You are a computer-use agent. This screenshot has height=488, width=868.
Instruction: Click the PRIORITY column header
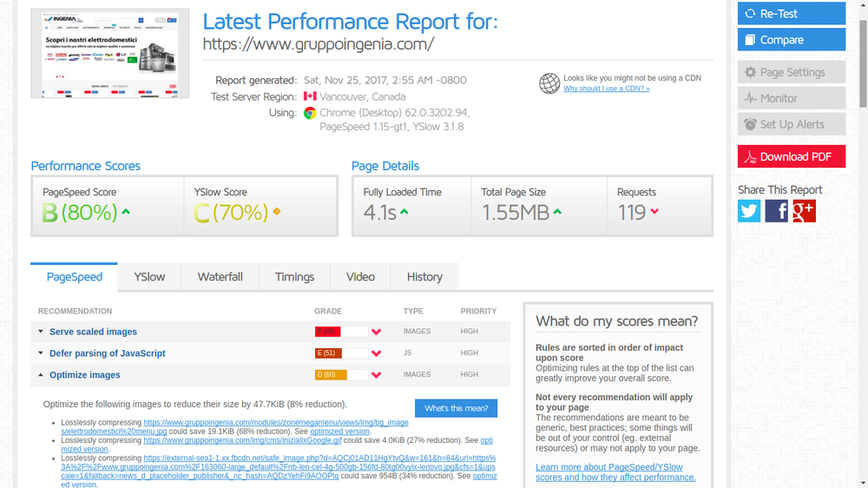pos(478,312)
